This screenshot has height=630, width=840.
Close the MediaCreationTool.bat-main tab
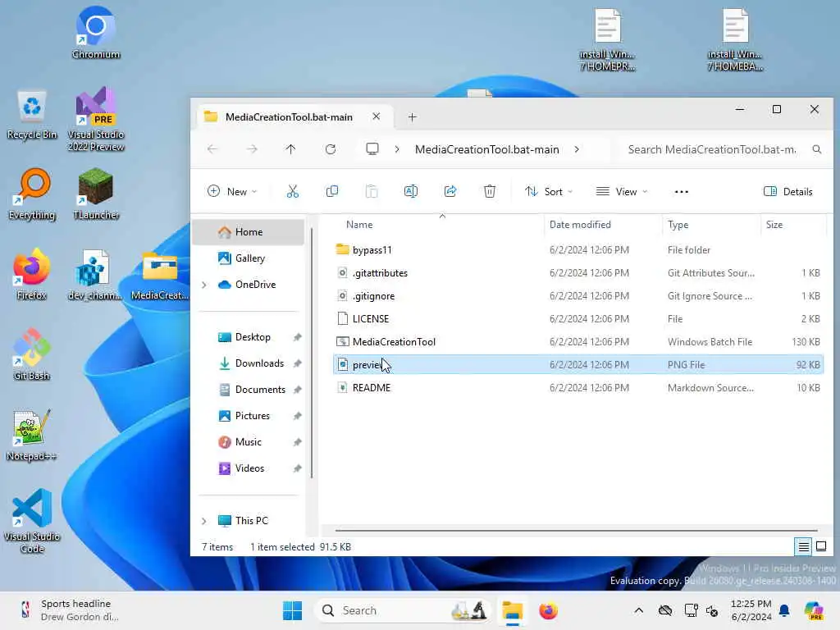376,116
